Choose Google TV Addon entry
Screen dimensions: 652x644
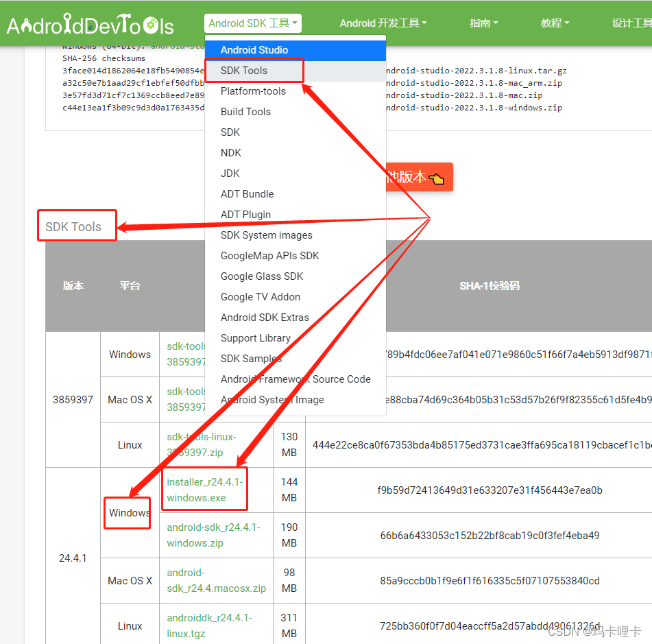click(295, 297)
